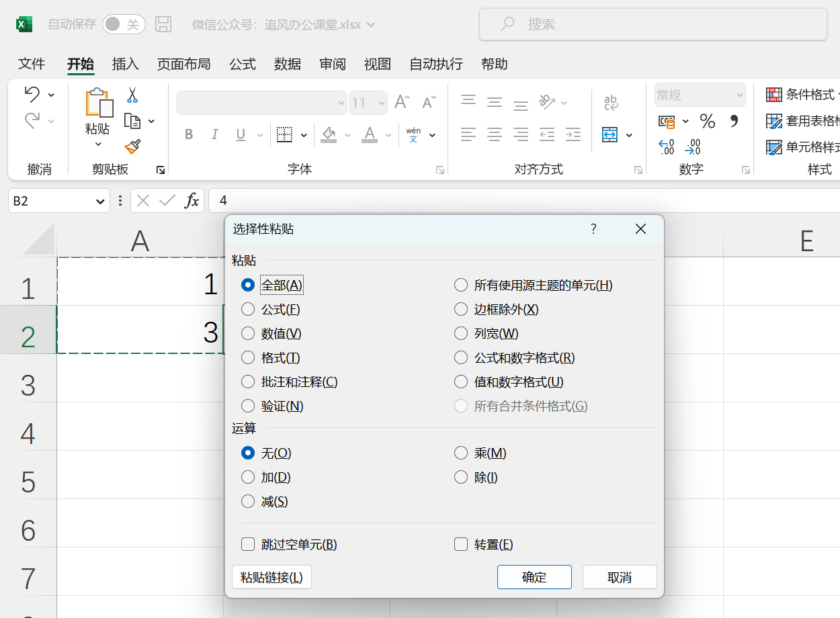Switch to the 公式 ribbon tab
The width and height of the screenshot is (840, 618).
[242, 64]
